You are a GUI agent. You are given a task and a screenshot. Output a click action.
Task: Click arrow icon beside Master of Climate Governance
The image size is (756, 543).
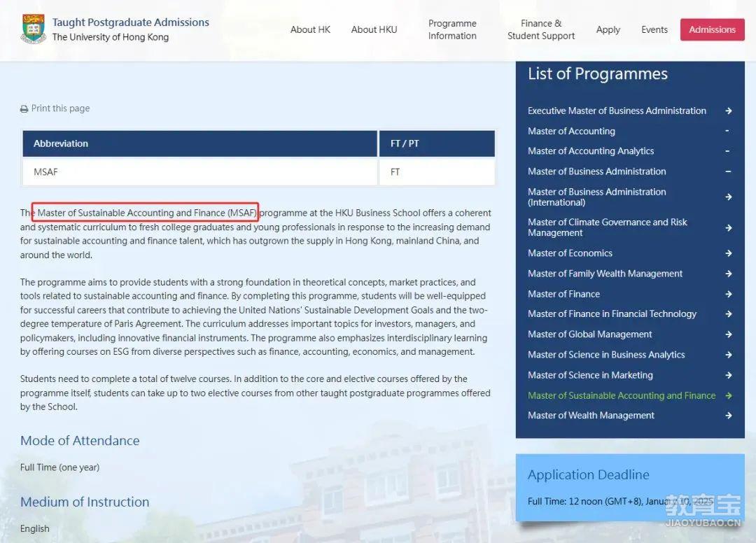tap(729, 227)
